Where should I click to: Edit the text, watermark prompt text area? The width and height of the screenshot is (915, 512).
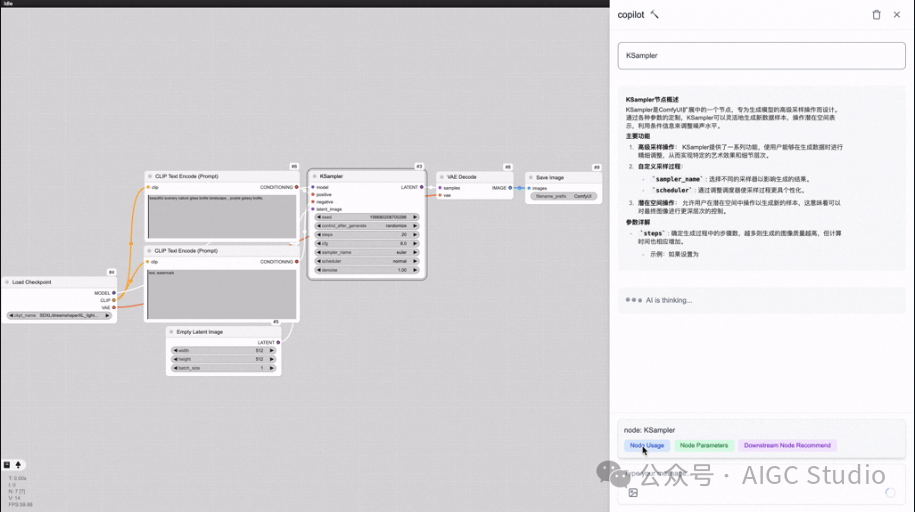pos(221,294)
